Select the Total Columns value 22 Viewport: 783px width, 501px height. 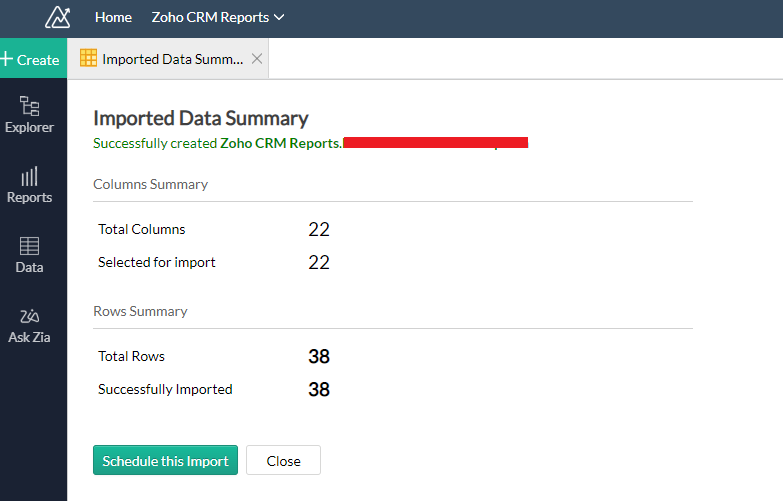tap(319, 230)
